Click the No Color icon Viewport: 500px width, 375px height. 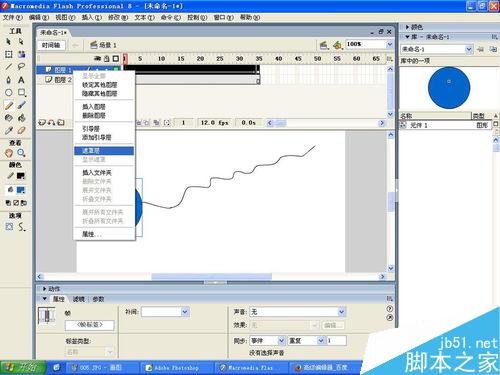click(x=16, y=203)
